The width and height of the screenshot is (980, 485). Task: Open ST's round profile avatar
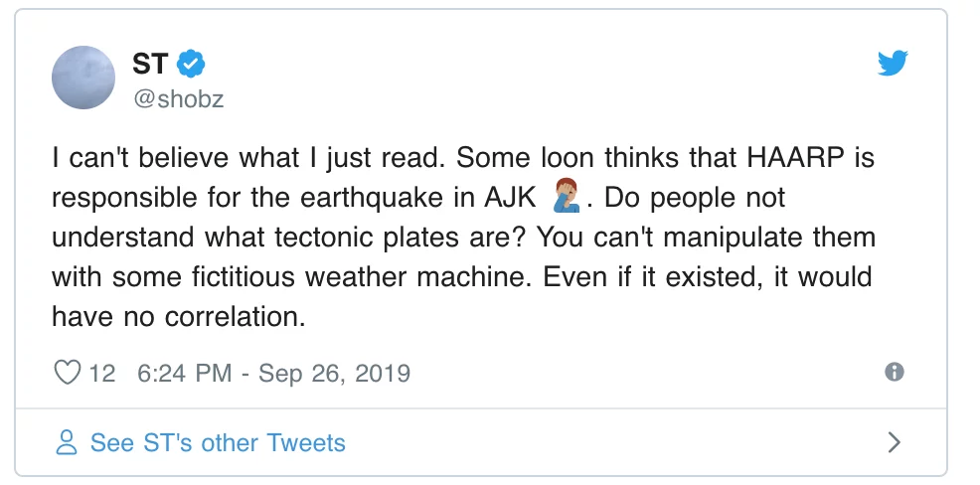pos(83,78)
